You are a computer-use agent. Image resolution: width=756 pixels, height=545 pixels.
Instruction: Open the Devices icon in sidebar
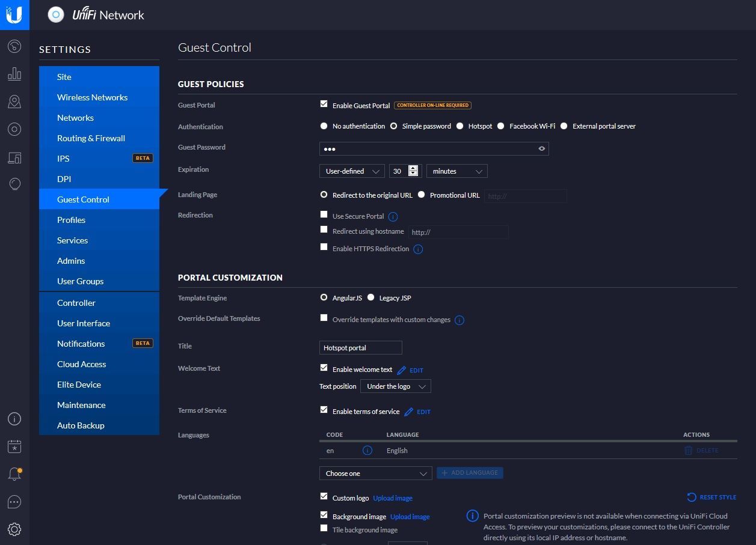[x=14, y=157]
